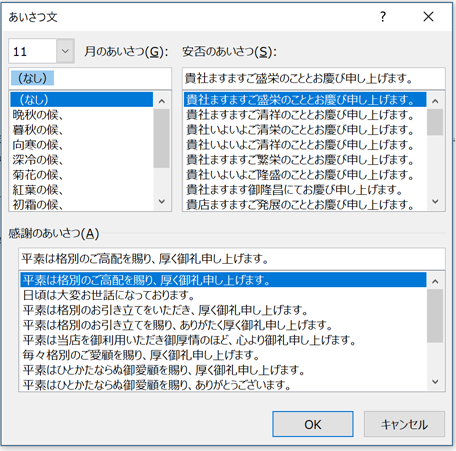Click the 感謝のあいさつ list scrollbar thumb
Viewport: 456px width, 451px height.
[435, 316]
